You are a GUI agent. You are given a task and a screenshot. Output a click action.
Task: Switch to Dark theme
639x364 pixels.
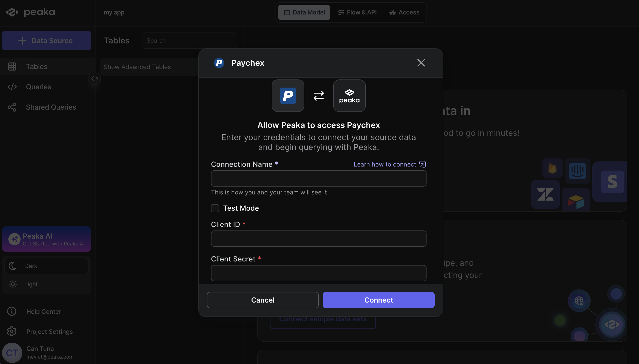pyautogui.click(x=47, y=266)
